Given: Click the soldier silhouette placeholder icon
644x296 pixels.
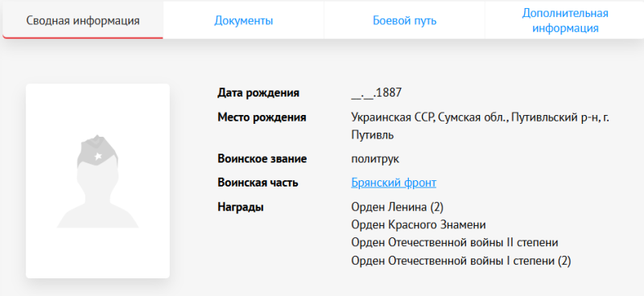Looking at the screenshot, I should 97,181.
